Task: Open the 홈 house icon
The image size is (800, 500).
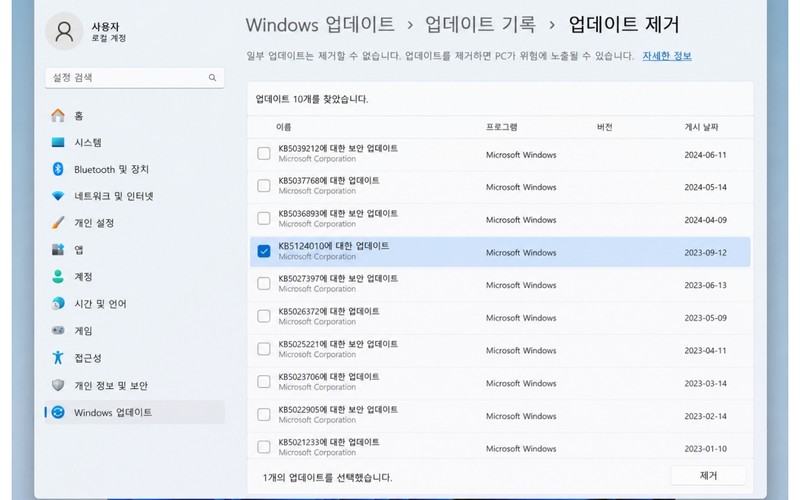Action: pyautogui.click(x=58, y=115)
